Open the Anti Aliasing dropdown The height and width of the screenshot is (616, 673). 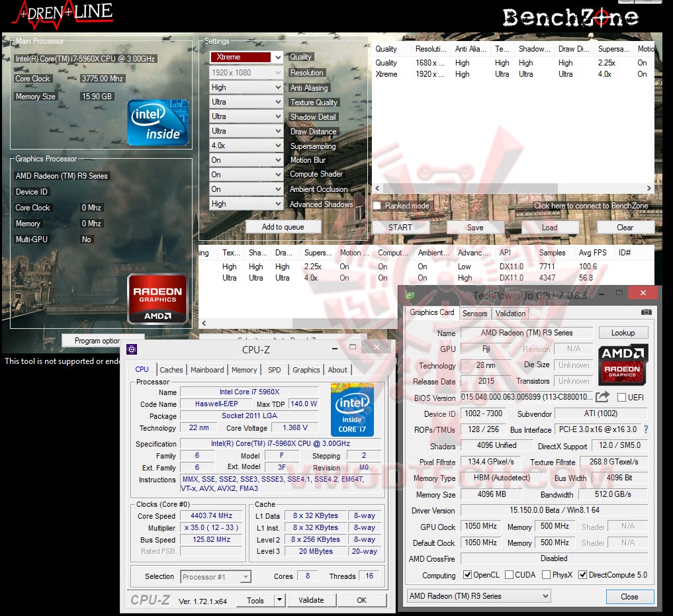(246, 87)
